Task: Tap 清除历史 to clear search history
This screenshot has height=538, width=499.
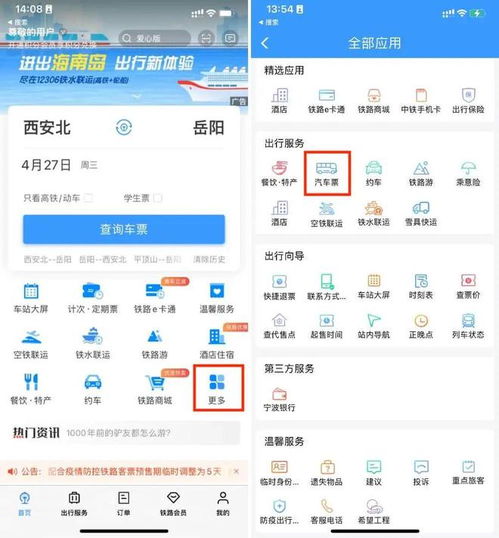Action: click(209, 259)
